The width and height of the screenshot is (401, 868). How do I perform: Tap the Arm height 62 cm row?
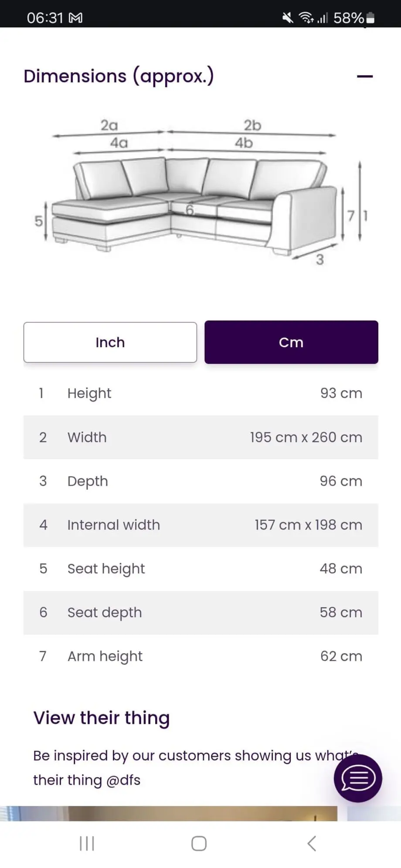(201, 656)
